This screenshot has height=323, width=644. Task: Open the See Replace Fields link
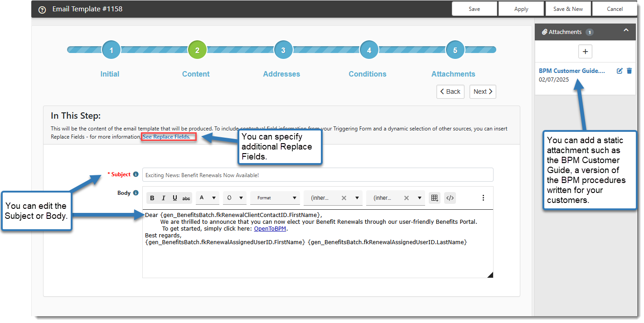point(166,137)
